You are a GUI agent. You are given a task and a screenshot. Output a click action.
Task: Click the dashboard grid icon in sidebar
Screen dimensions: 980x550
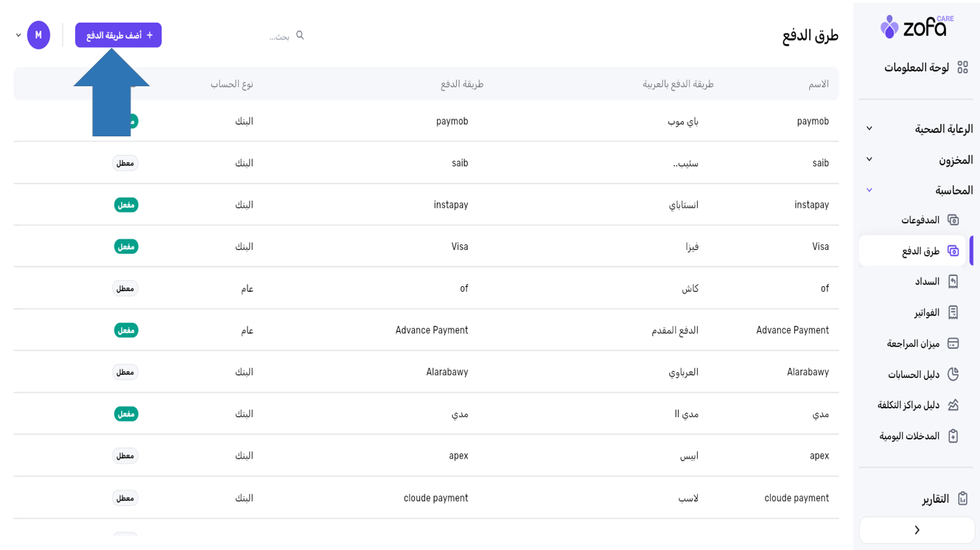(962, 67)
